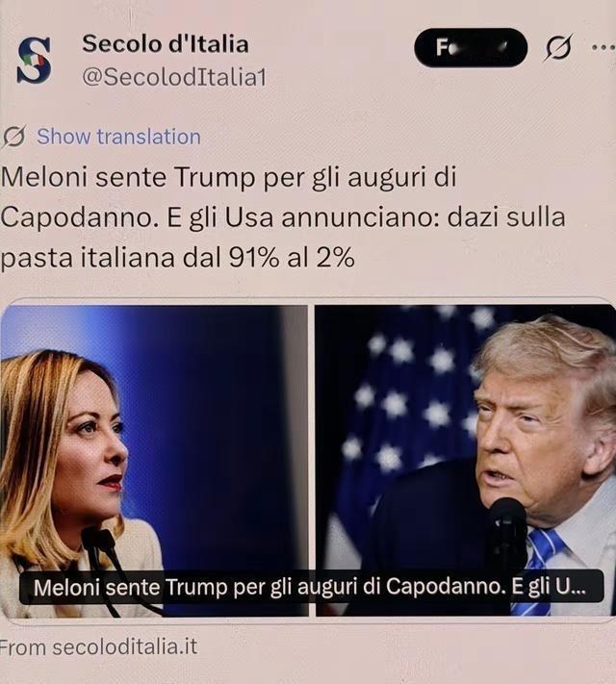Viewport: 616px width, 684px height.
Task: Open the Secolo d'Italia profile avatar
Action: click(35, 61)
